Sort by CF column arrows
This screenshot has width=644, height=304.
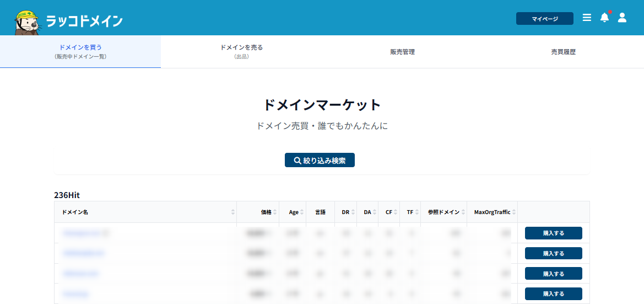point(396,212)
